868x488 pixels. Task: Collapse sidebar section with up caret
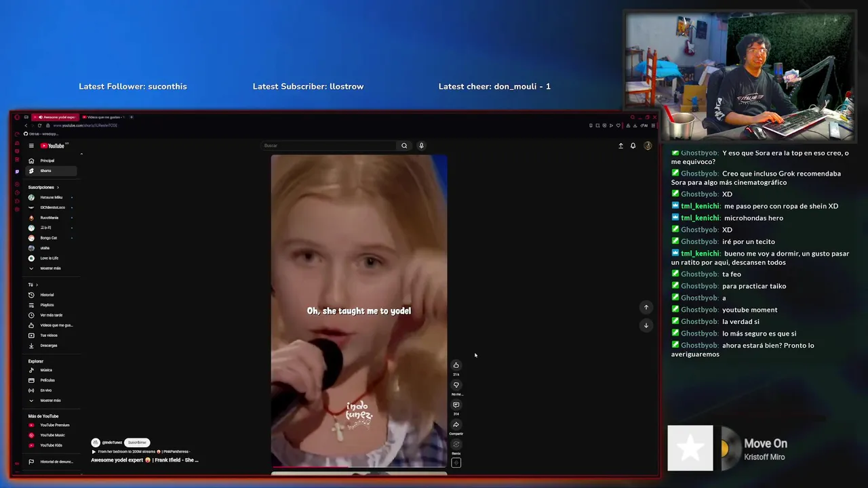(x=81, y=155)
